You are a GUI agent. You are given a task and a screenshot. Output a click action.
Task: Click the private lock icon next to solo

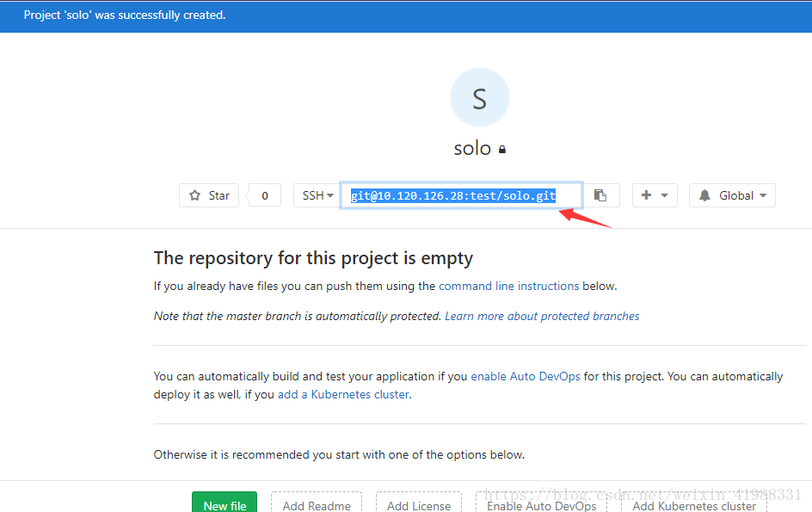(501, 149)
